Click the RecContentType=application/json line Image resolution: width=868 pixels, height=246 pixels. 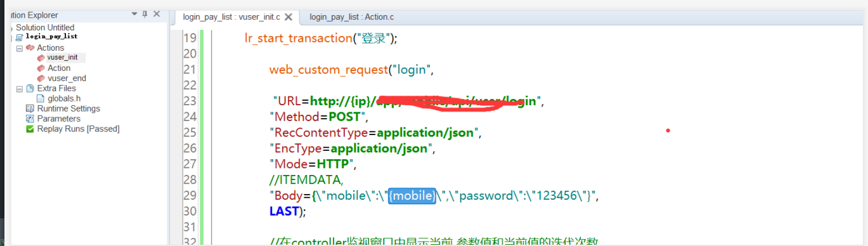[x=376, y=133]
